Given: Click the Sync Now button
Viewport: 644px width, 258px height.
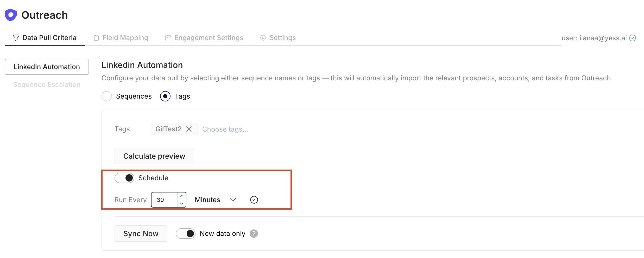Looking at the screenshot, I should tap(141, 234).
